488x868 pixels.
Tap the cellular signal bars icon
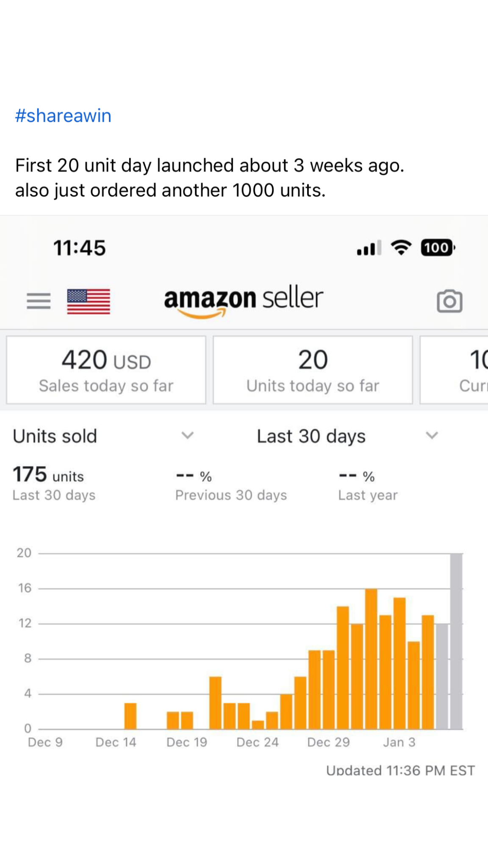coord(369,248)
